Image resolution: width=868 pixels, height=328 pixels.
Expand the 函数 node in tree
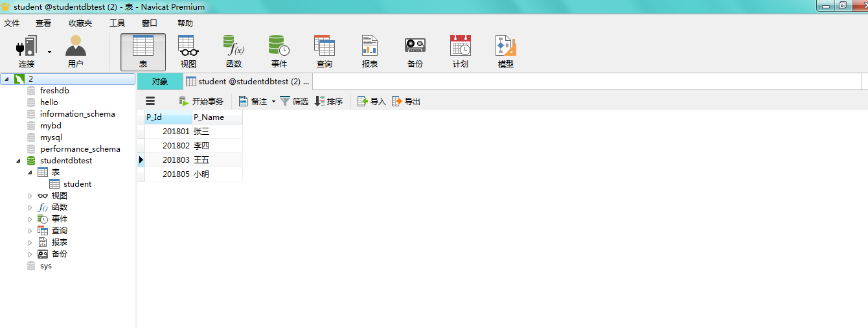[x=30, y=207]
